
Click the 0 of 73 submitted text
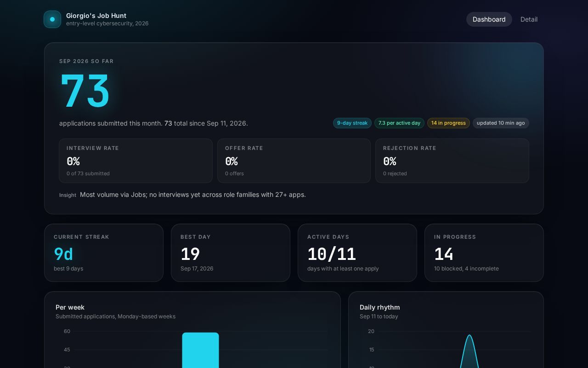point(88,173)
